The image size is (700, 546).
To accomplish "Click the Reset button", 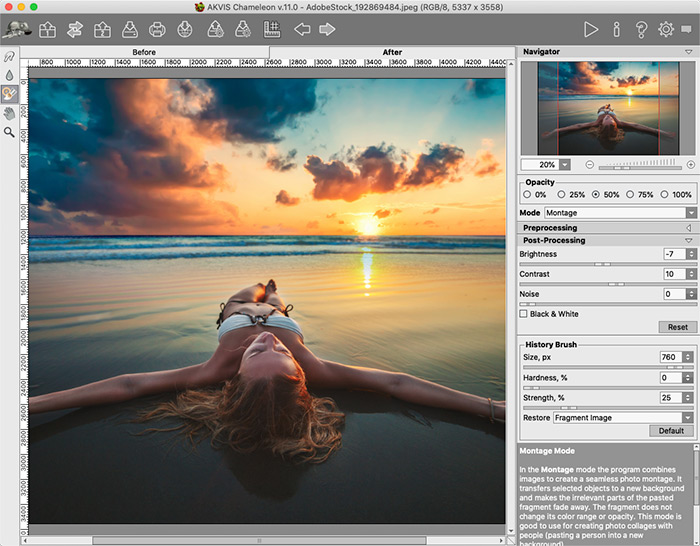I will click(x=678, y=327).
